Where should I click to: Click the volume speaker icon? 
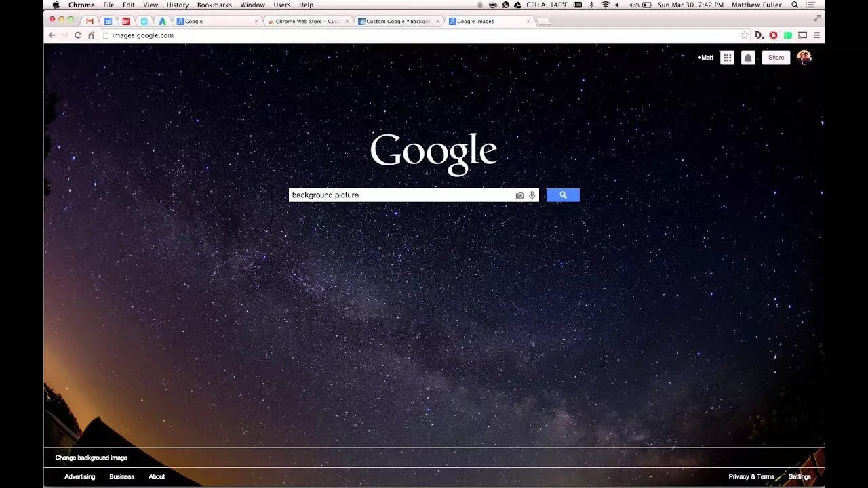tap(617, 5)
